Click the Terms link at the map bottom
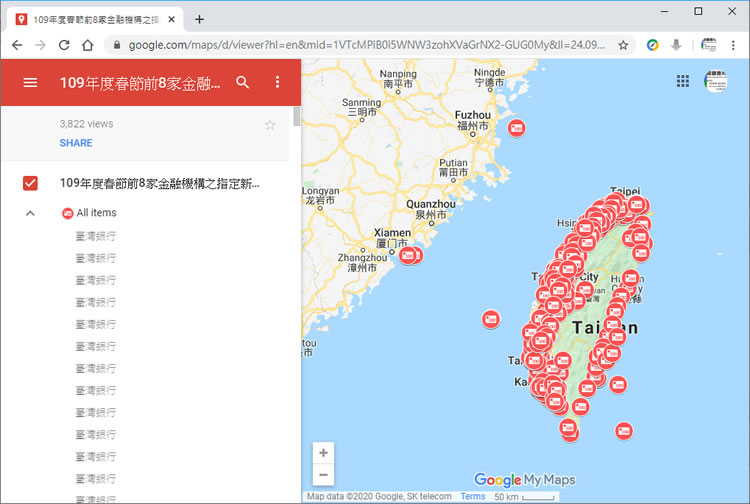The image size is (750, 504). tap(473, 497)
